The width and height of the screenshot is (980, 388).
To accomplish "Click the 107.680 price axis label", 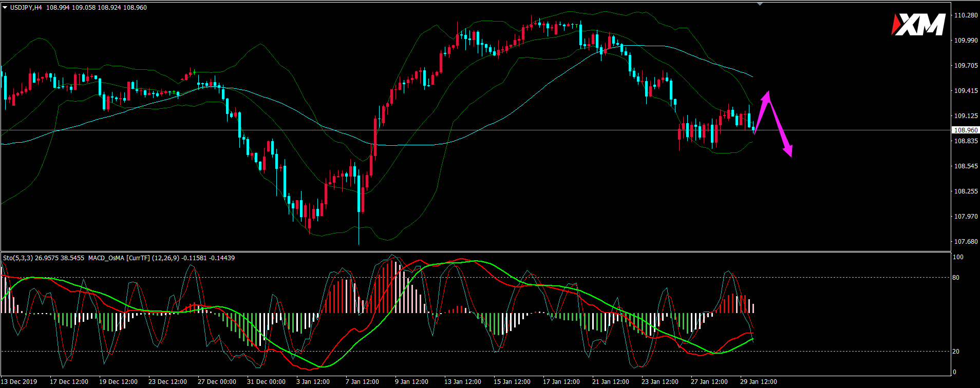I will pos(966,242).
